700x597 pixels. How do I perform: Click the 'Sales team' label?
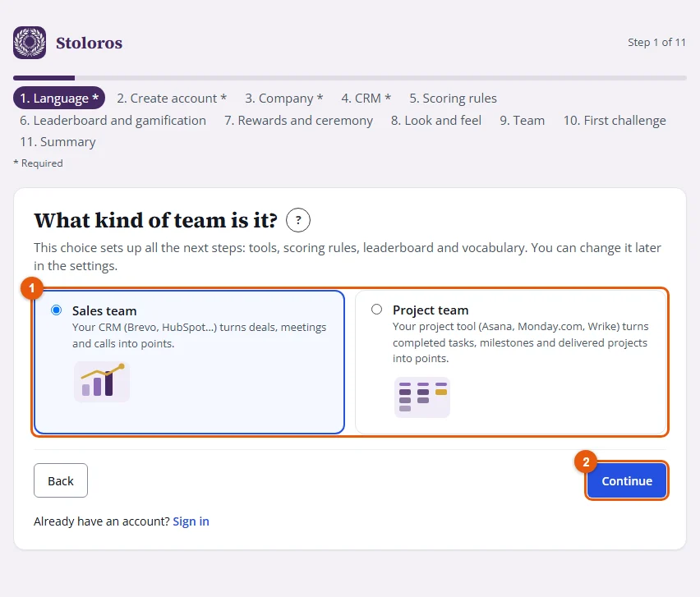104,310
